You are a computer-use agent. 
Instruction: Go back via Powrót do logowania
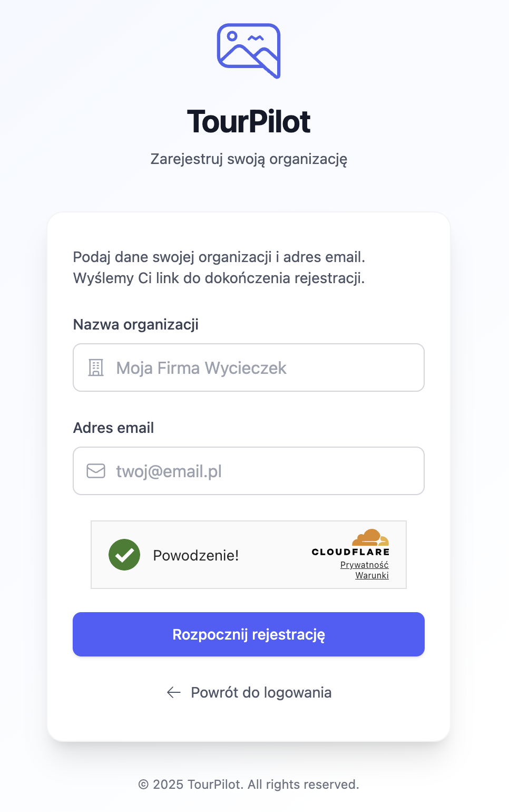(x=261, y=692)
